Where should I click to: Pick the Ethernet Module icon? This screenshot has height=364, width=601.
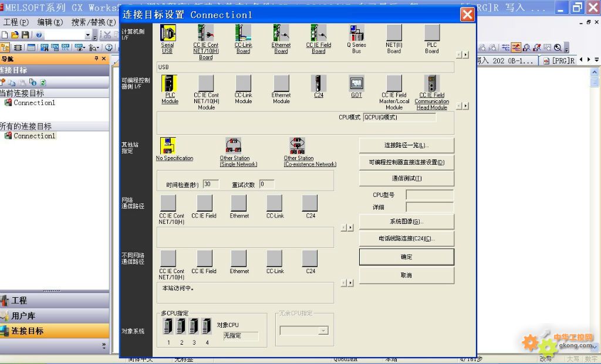[x=281, y=83]
